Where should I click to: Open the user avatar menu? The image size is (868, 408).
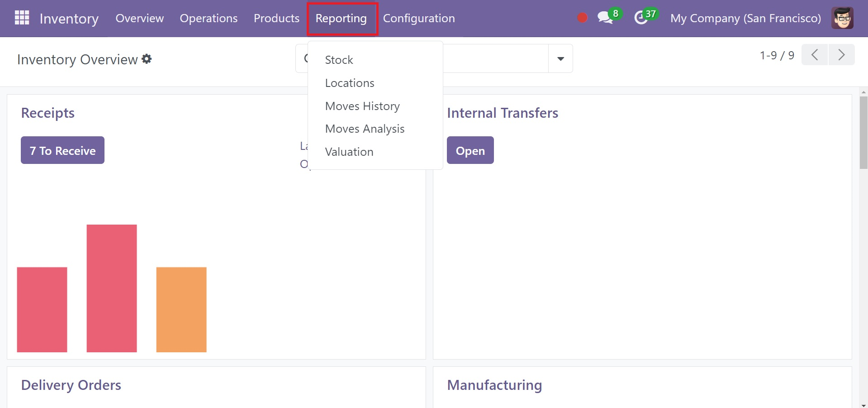842,18
